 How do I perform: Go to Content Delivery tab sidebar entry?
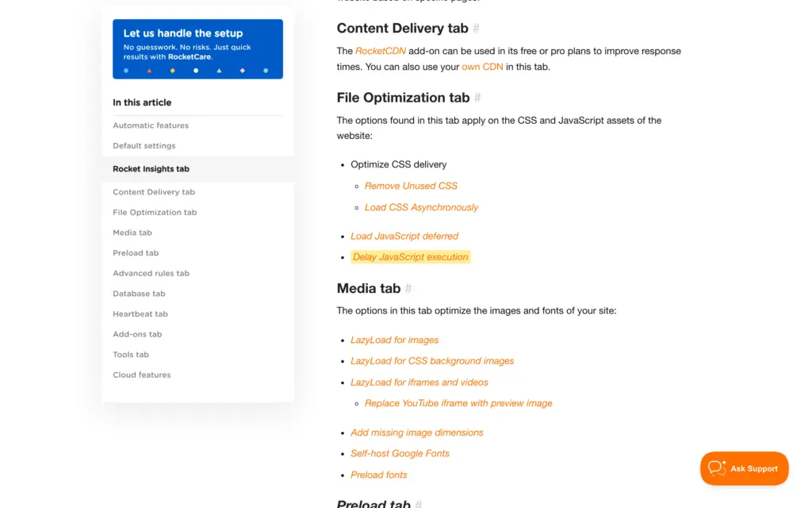pyautogui.click(x=154, y=192)
